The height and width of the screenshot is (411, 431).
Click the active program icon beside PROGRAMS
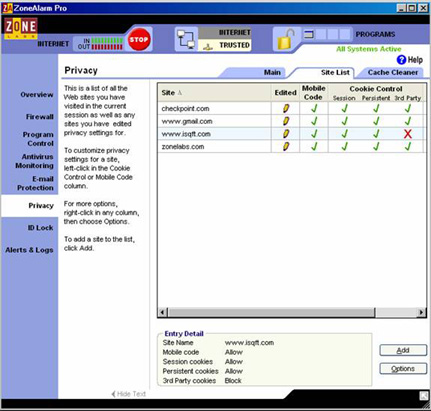(309, 34)
